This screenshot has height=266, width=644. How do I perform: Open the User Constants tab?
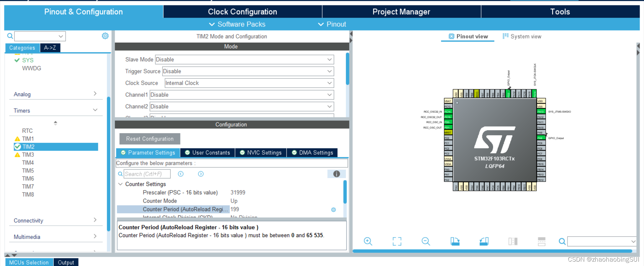click(x=208, y=153)
